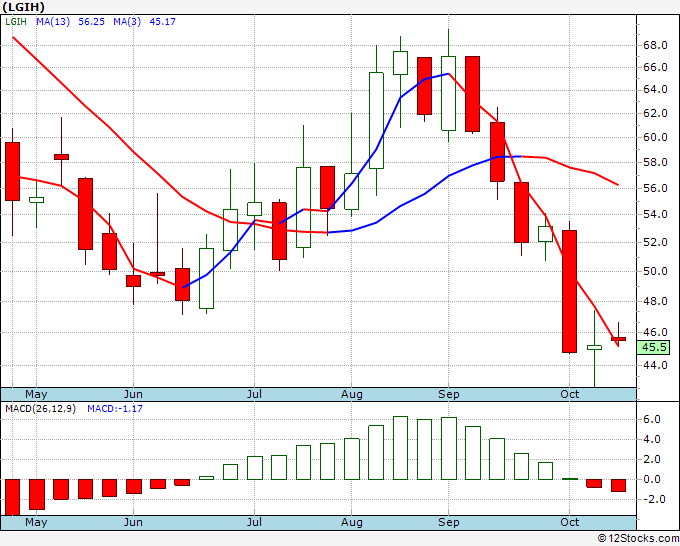Image resolution: width=680 pixels, height=546 pixels.
Task: Click the 4.0 MACD axis label
Action: [652, 439]
